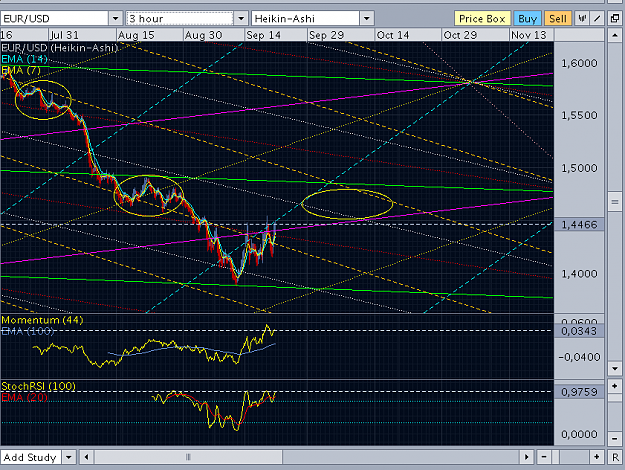The width and height of the screenshot is (625, 470).
Task: Click the Sell button
Action: (x=558, y=19)
